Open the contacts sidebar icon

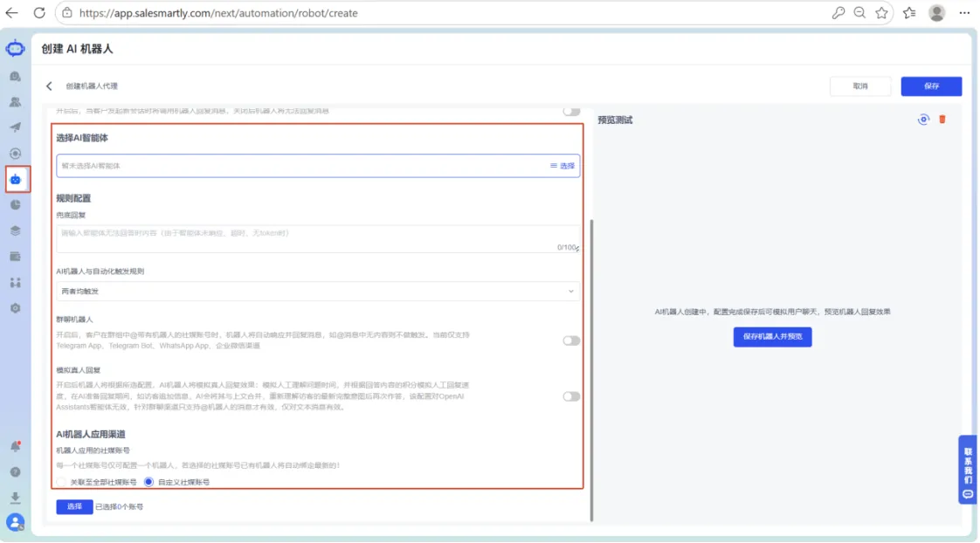coord(15,102)
